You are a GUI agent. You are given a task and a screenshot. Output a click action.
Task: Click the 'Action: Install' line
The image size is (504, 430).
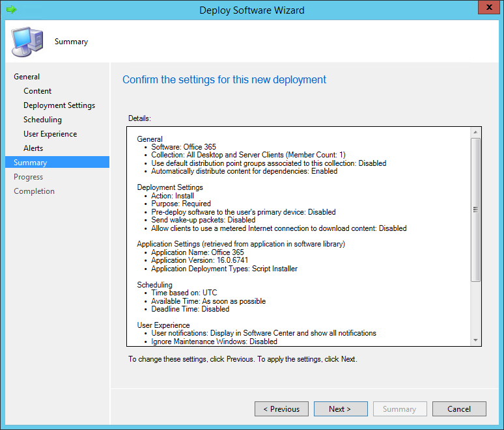[173, 196]
